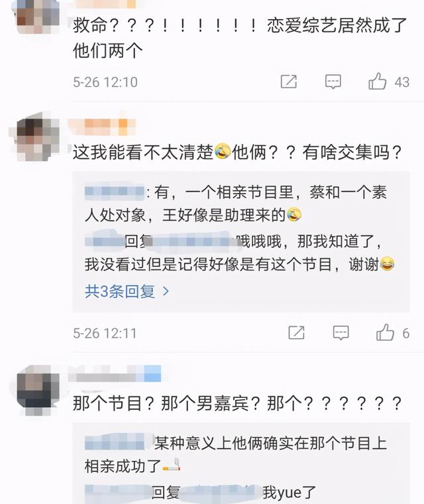Select the 那个节目？那个男嘉宾 comment text
424x504 pixels.
point(237,403)
